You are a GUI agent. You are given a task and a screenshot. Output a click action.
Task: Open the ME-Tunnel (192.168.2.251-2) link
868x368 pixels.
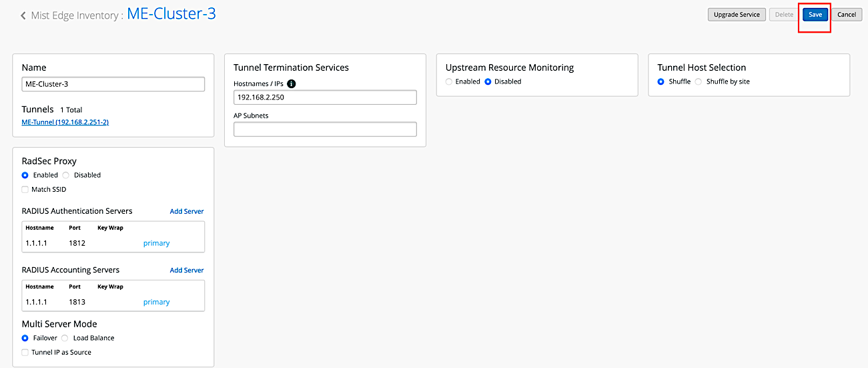(x=65, y=123)
